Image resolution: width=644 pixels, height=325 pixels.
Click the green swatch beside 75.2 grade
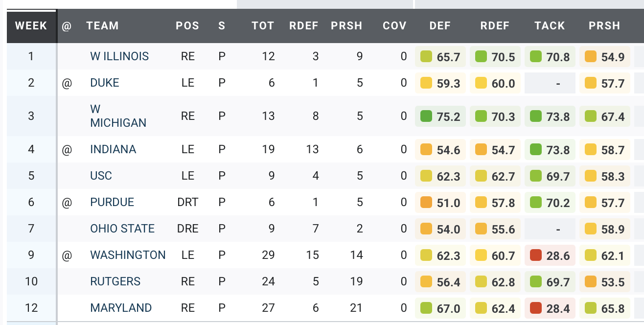pyautogui.click(x=426, y=116)
